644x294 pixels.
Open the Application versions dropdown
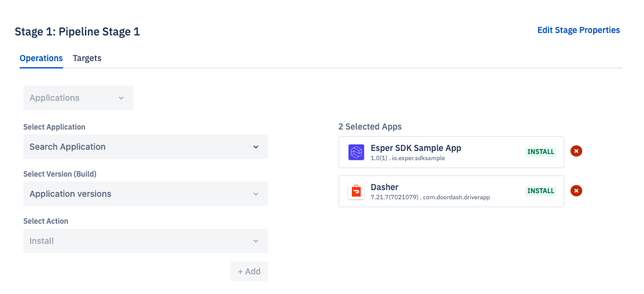pyautogui.click(x=146, y=194)
